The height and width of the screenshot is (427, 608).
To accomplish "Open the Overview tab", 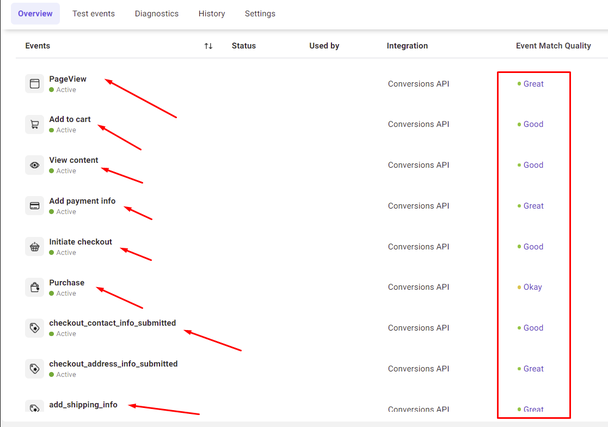I will click(35, 14).
